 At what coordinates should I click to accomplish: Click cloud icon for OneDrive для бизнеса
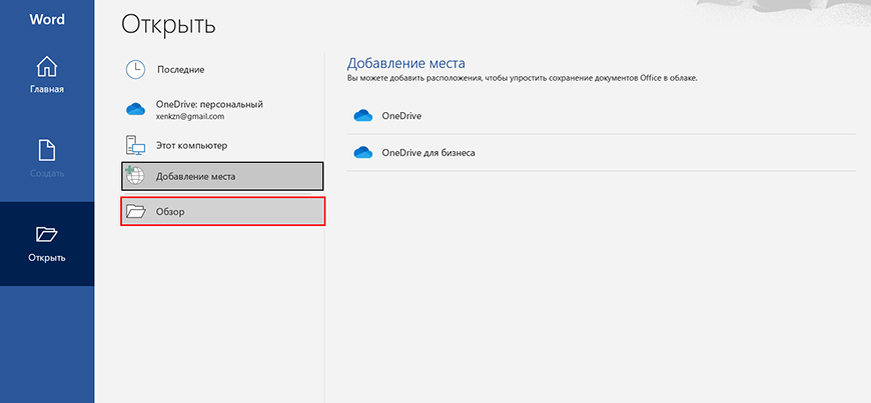click(x=363, y=152)
